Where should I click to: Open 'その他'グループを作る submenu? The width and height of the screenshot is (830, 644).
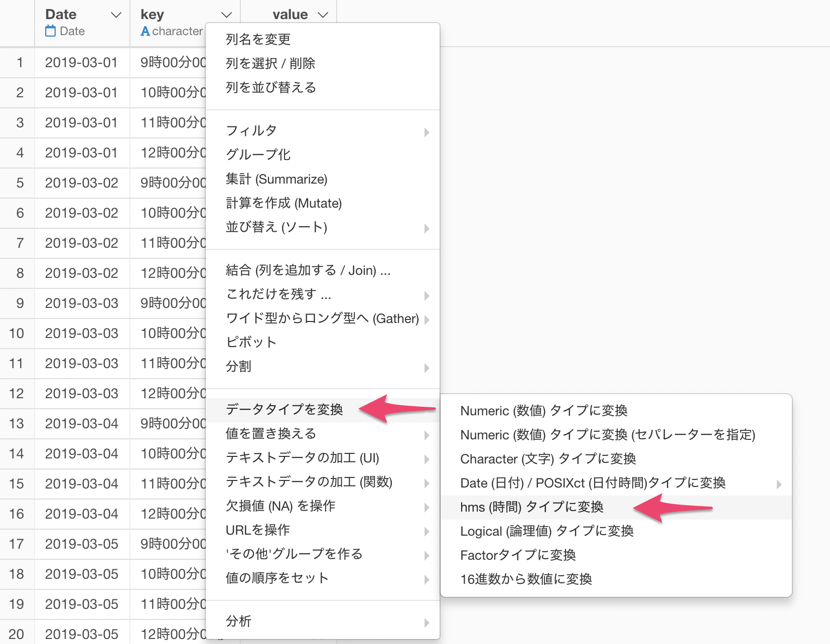(x=323, y=554)
